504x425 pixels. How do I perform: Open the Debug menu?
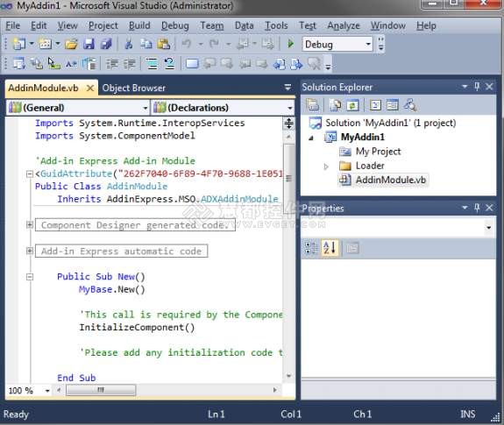(x=175, y=25)
